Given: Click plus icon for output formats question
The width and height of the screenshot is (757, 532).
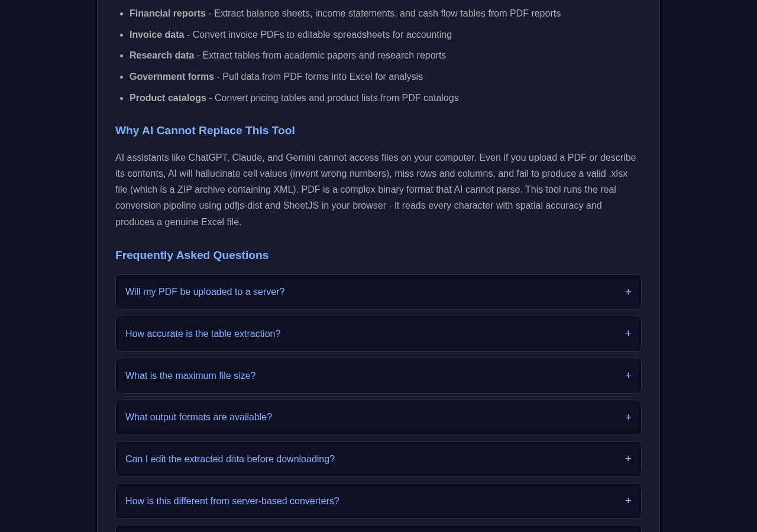Looking at the screenshot, I should tap(628, 417).
